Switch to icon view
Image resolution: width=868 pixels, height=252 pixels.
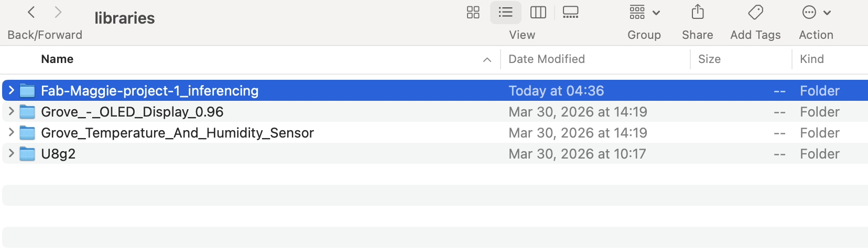pos(473,12)
